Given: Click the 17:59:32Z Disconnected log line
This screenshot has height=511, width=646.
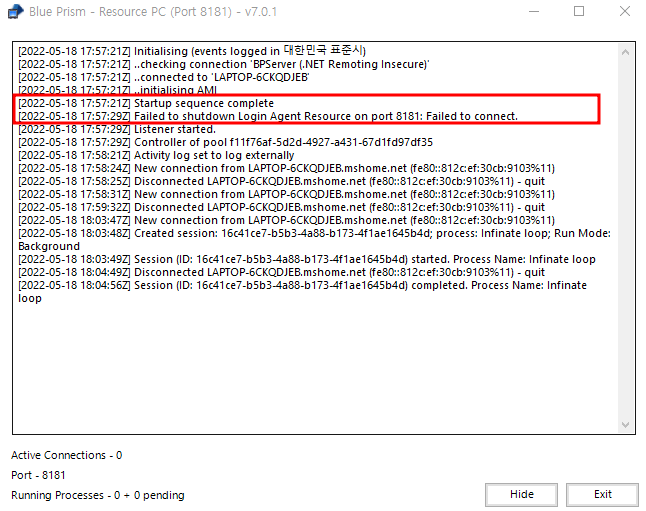Looking at the screenshot, I should pyautogui.click(x=281, y=207).
